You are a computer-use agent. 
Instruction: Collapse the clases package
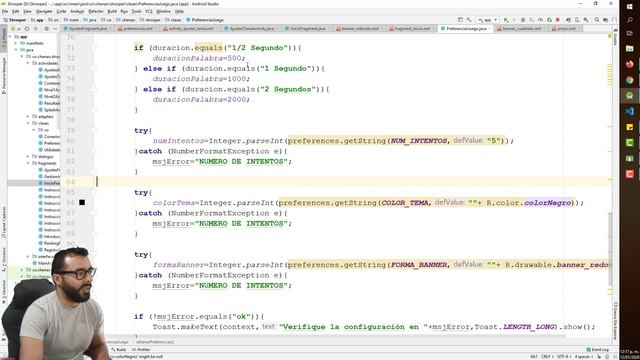(29, 123)
